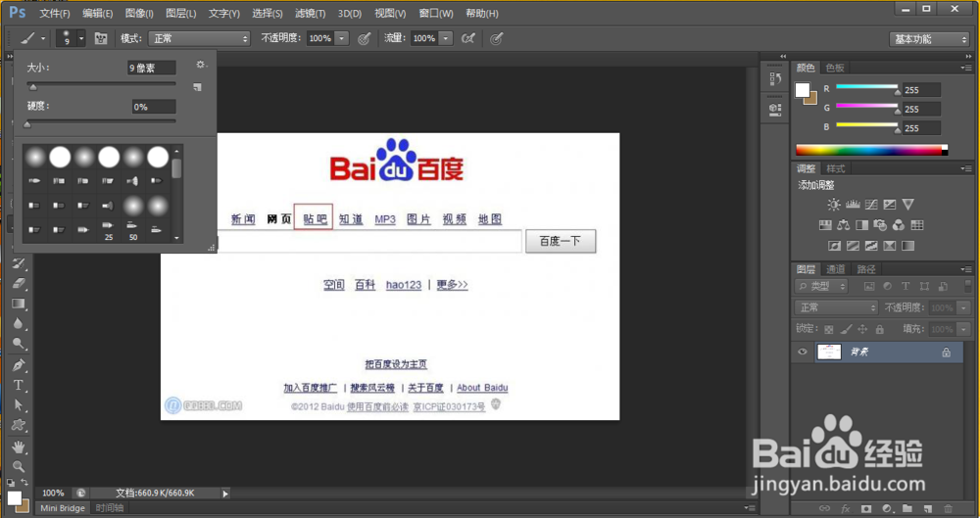The width and height of the screenshot is (980, 518).
Task: Expand the status bar info arrow
Action: [x=225, y=494]
